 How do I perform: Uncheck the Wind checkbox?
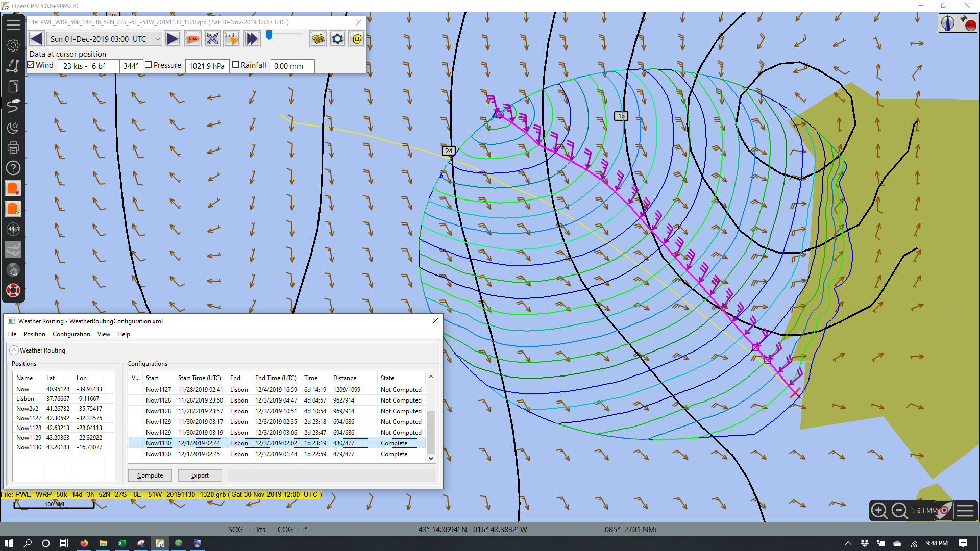tap(31, 65)
